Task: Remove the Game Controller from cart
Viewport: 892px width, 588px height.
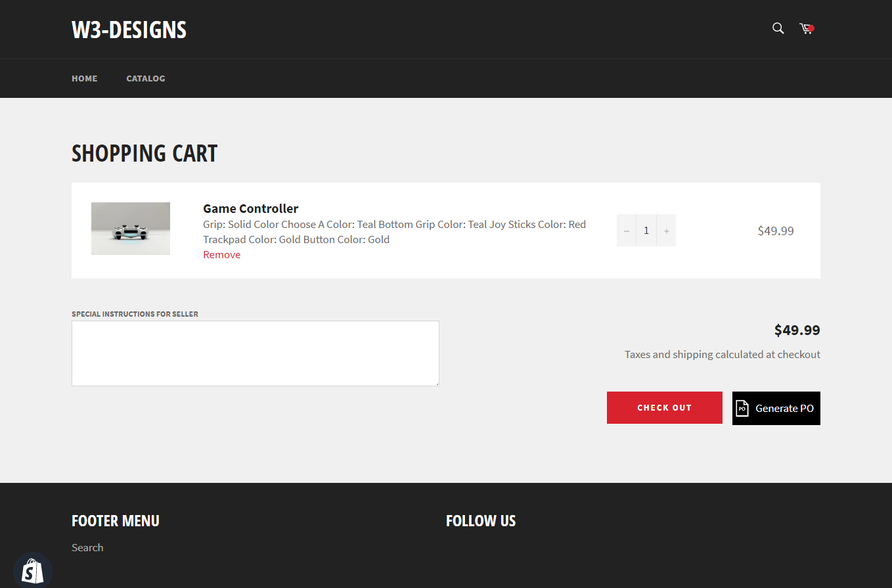Action: [x=222, y=255]
